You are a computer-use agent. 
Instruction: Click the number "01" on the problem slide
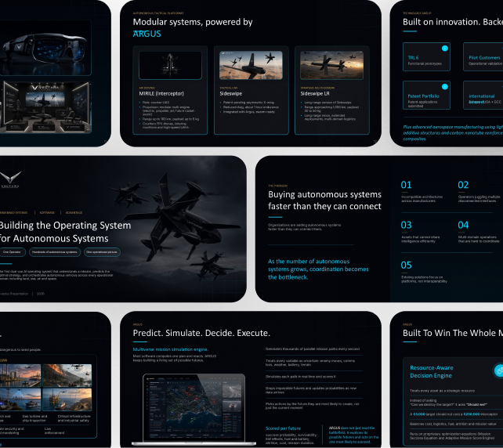[406, 185]
